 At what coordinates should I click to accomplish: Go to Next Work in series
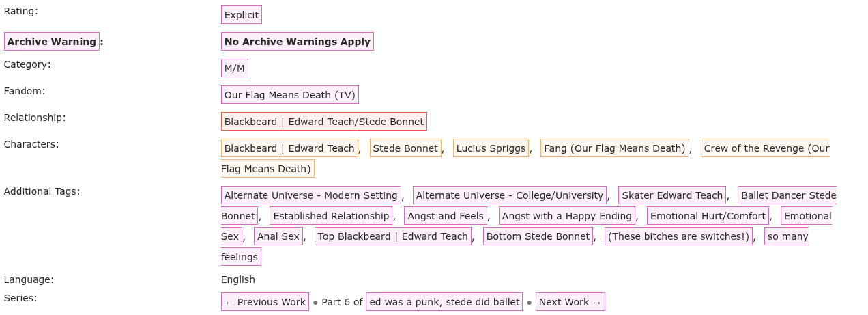click(x=570, y=302)
